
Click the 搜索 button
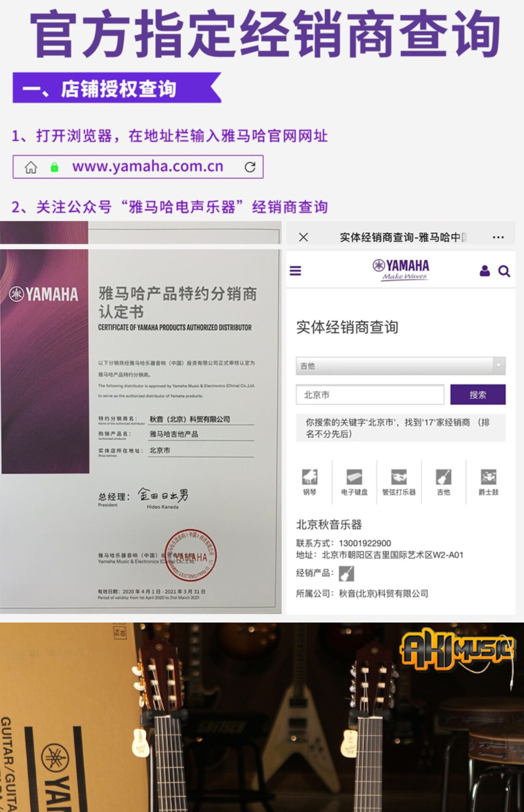[478, 395]
